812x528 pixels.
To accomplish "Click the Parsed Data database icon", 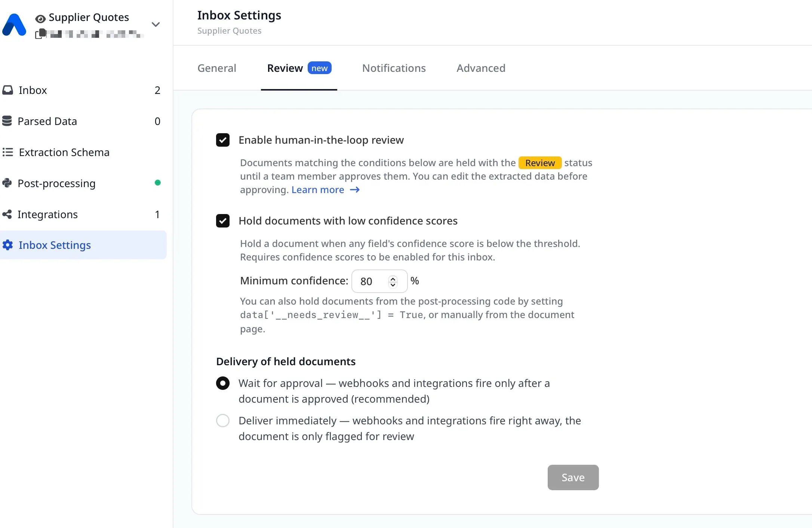I will click(7, 121).
